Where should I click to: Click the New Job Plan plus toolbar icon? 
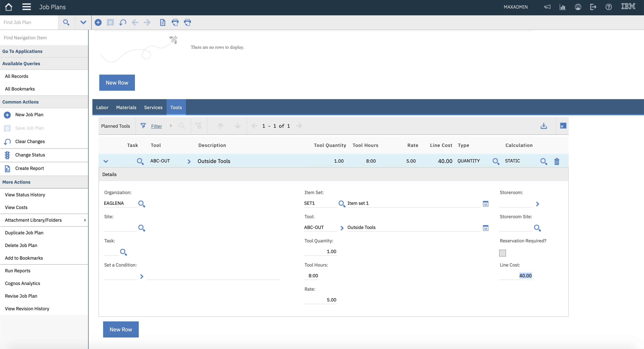(x=98, y=22)
